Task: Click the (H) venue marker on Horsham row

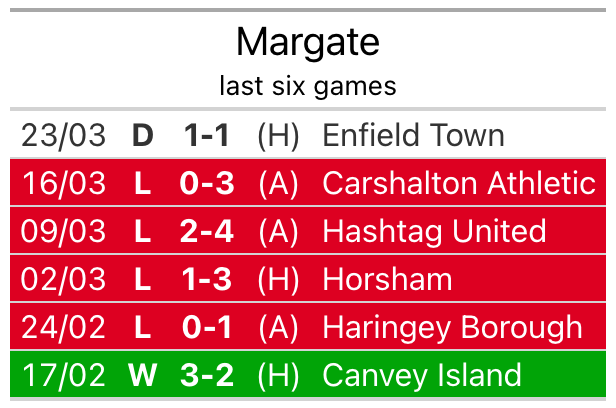Action: 278,279
